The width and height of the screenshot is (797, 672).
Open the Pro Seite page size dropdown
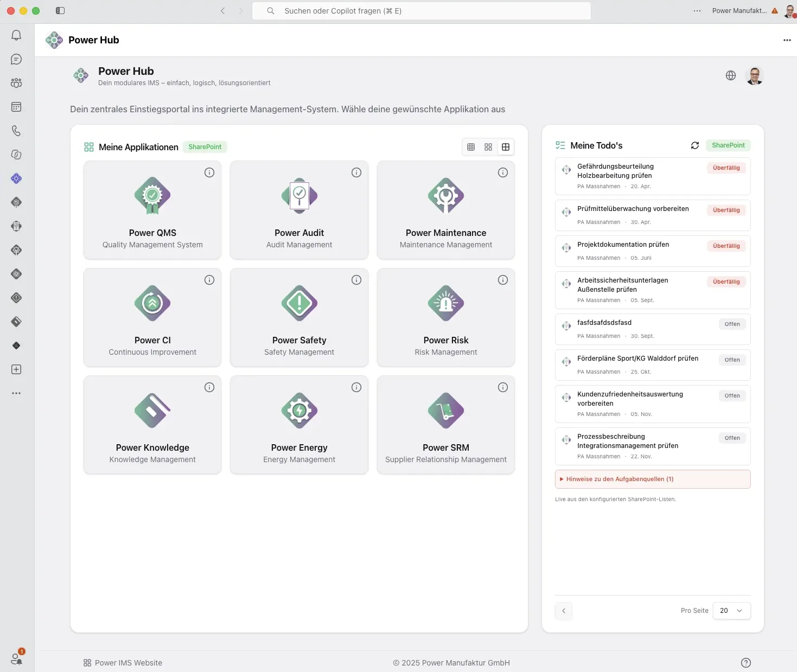tap(731, 611)
